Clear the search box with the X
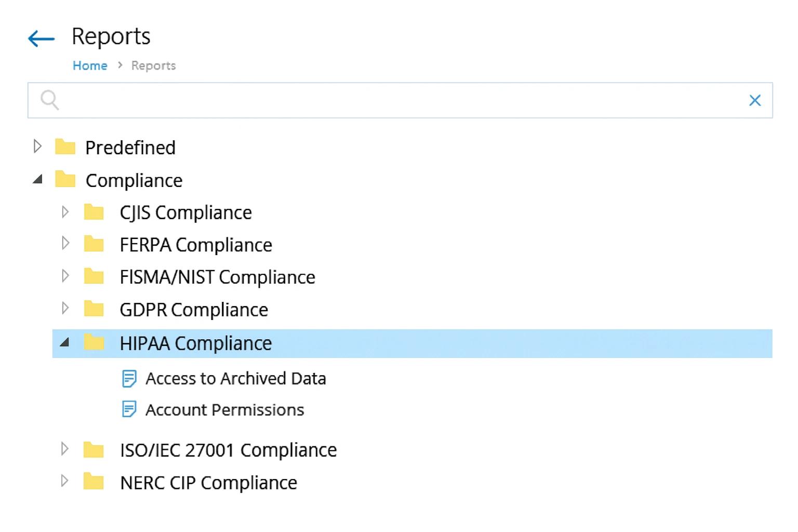Viewport: 798px width, 532px height. click(x=755, y=100)
